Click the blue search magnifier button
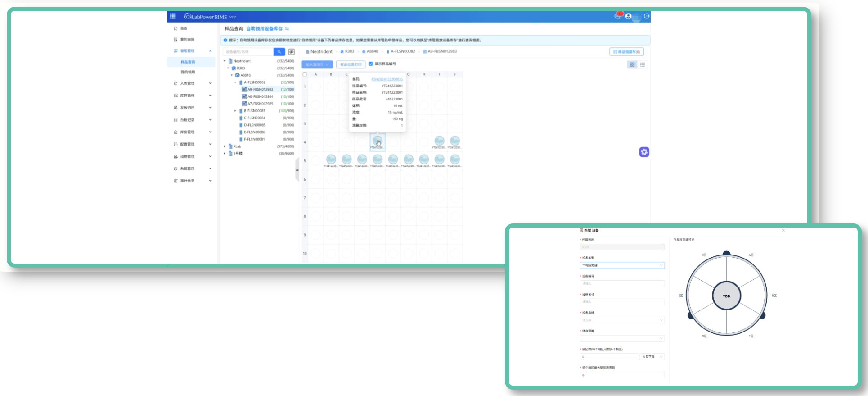This screenshot has height=396, width=868. [279, 52]
